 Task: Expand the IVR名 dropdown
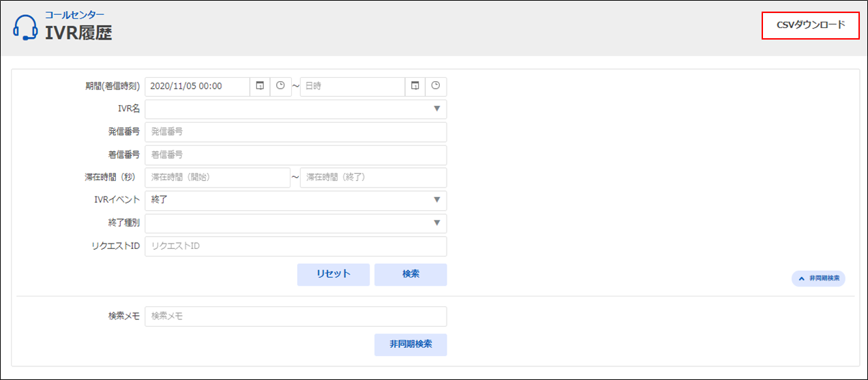pyautogui.click(x=295, y=109)
